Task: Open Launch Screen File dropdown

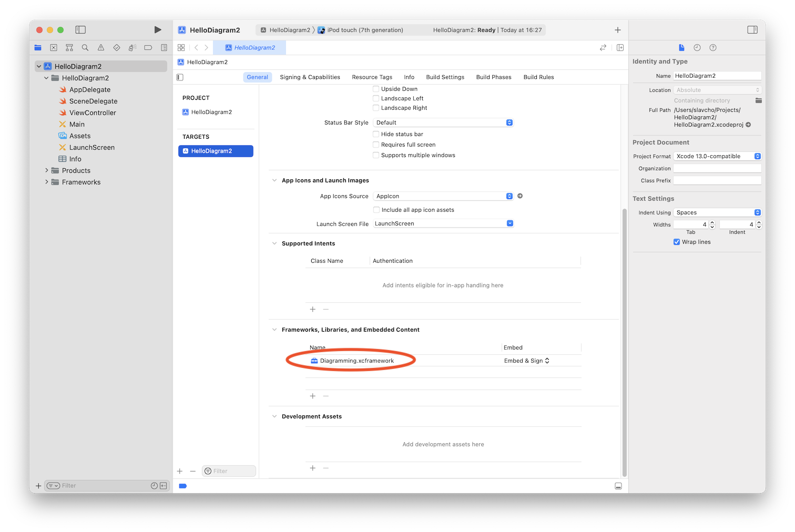Action: click(x=443, y=223)
